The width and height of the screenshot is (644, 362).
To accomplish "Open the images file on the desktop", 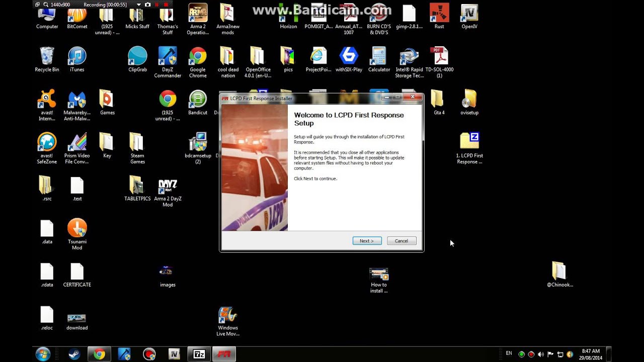I will (x=168, y=277).
